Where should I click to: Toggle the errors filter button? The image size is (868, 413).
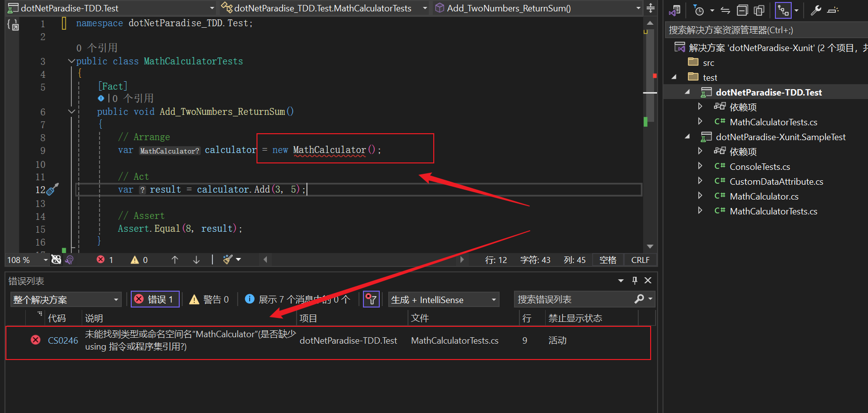pos(155,299)
